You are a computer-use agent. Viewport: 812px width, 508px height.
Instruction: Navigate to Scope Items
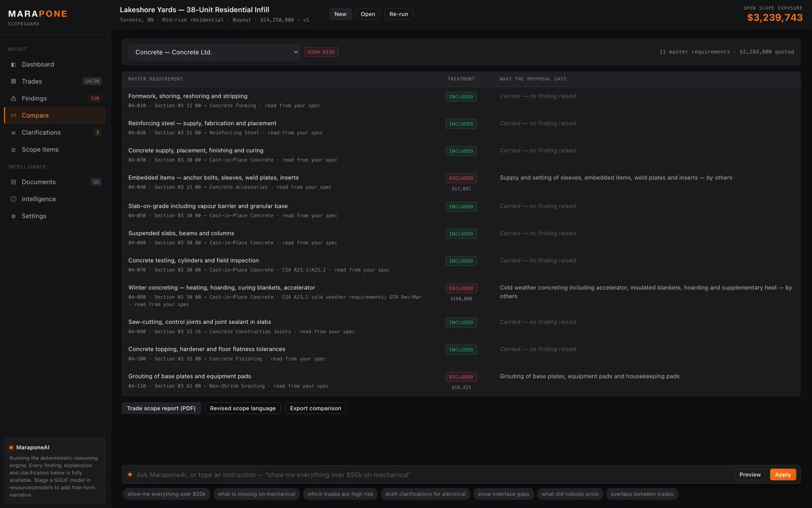tap(55, 149)
